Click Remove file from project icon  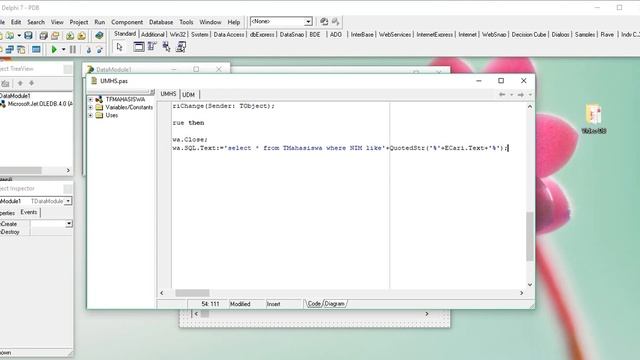pyautogui.click(x=82, y=36)
